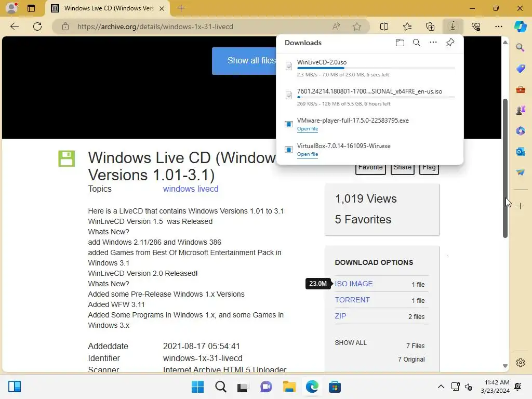
Task: Show hidden system tray icons
Action: coord(441,387)
